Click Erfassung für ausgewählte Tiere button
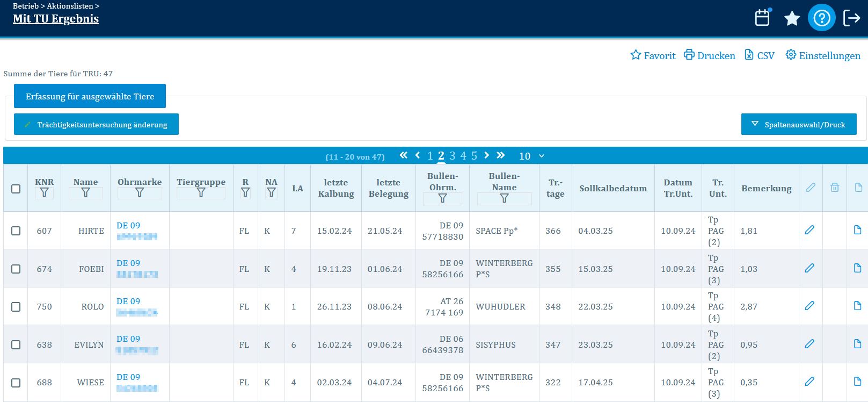 pos(90,96)
